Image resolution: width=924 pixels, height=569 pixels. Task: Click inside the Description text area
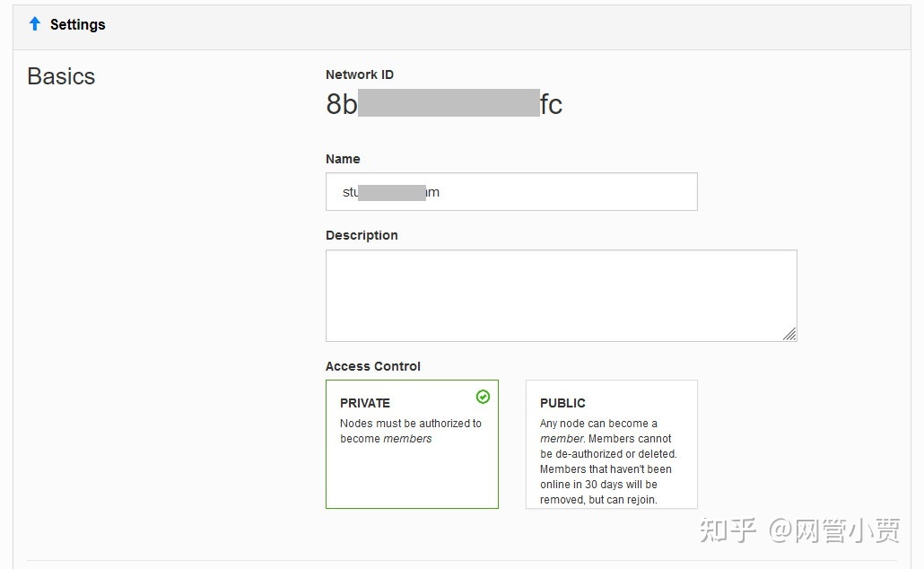(x=561, y=295)
